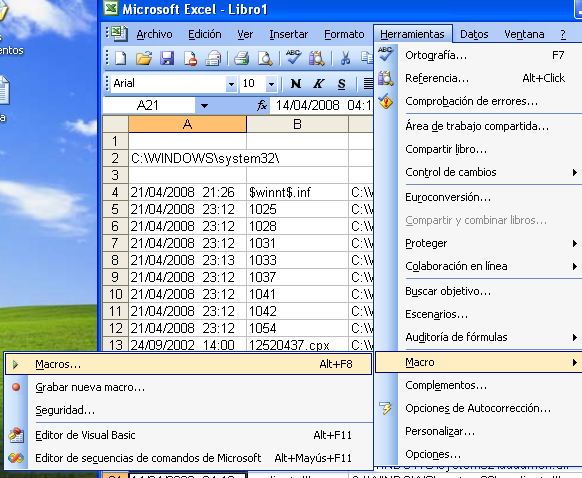Image resolution: width=582 pixels, height=478 pixels.
Task: Open the Edición menu
Action: [x=205, y=34]
